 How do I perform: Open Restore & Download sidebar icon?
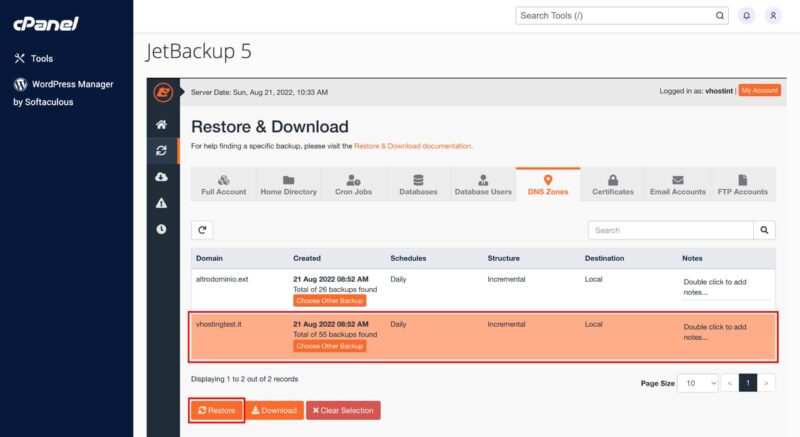pos(161,150)
